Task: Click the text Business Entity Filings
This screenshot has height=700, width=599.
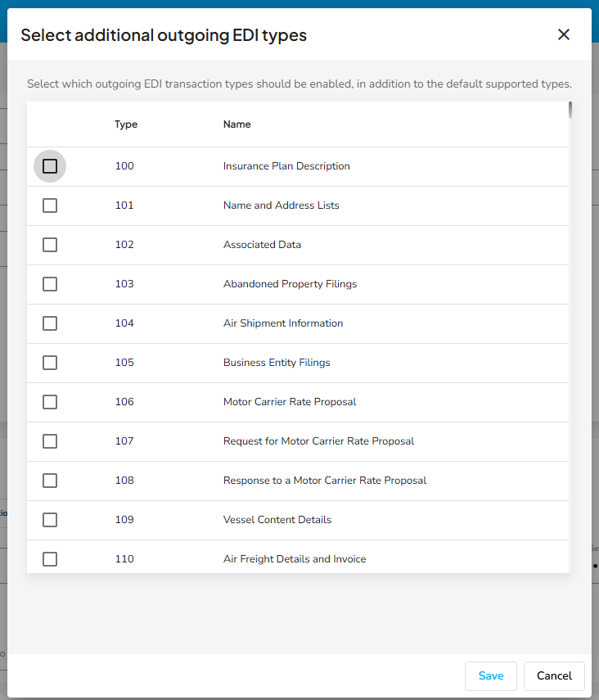Action: tap(277, 363)
